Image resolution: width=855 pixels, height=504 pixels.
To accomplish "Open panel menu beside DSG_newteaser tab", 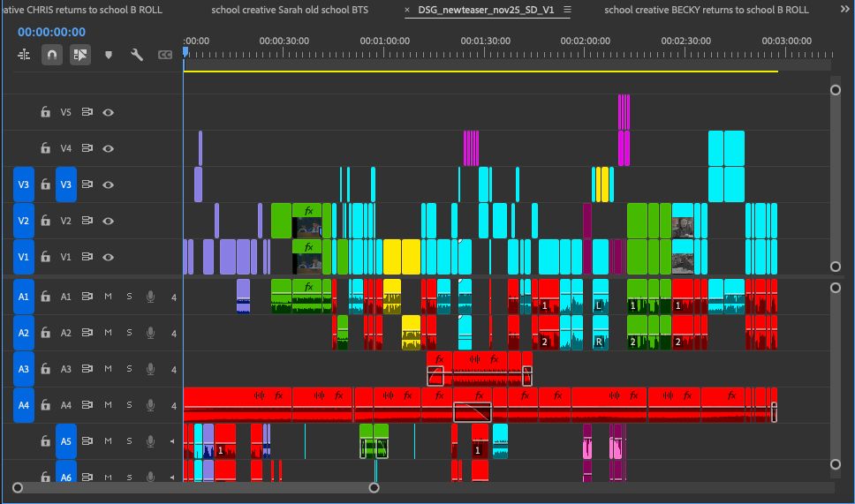I will point(567,10).
